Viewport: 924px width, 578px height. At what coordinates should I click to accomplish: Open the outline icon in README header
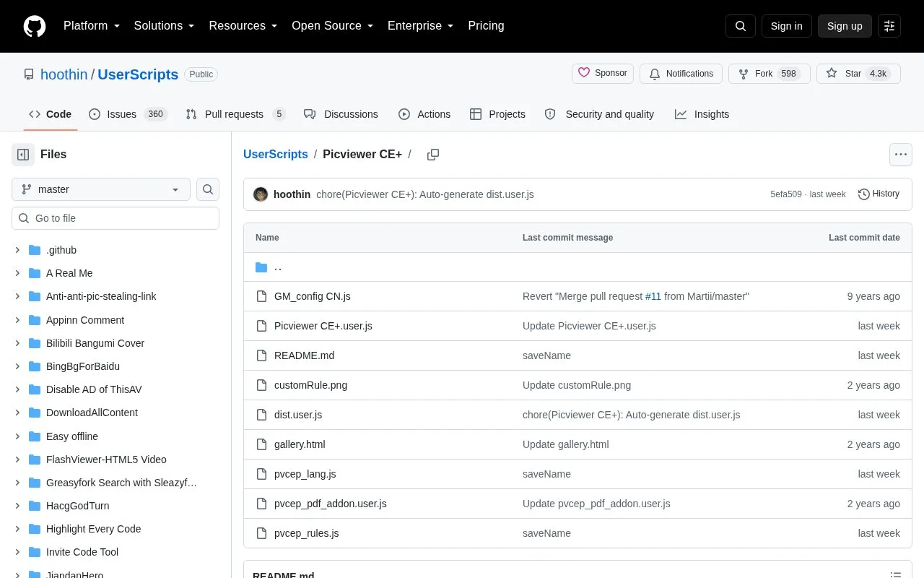click(x=896, y=575)
